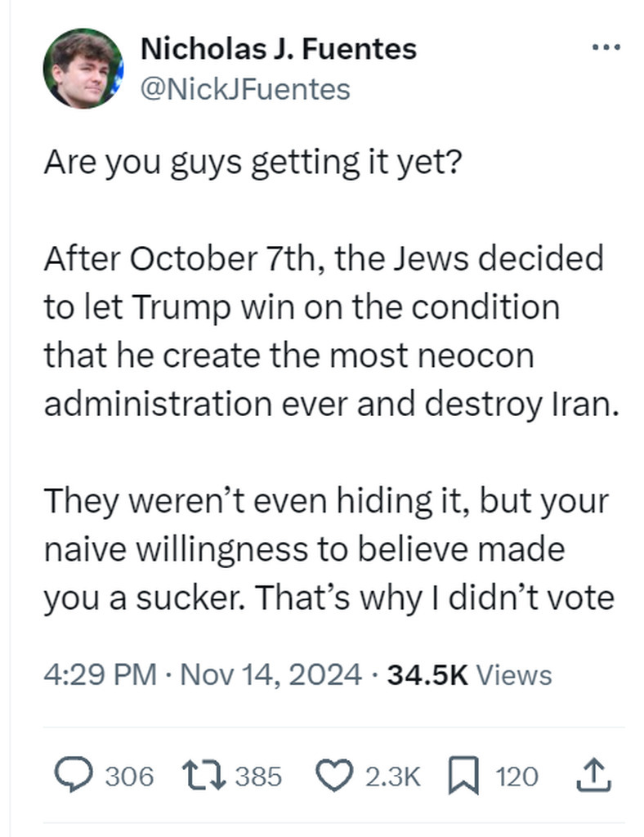The image size is (644, 837).
Task: Click the 306 replies count
Action: [x=130, y=777]
